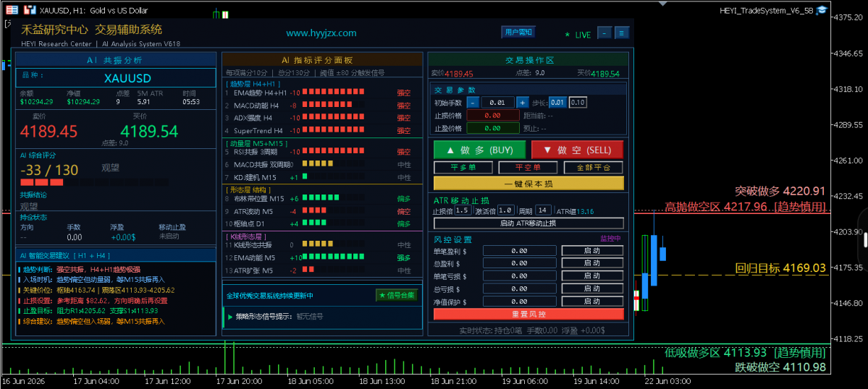This screenshot has width=868, height=389.
Task: Click the -33 / 130 composite score
Action: pos(49,170)
